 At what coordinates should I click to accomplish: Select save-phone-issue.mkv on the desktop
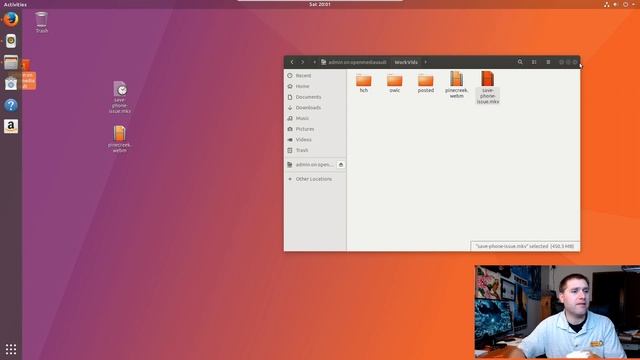pyautogui.click(x=120, y=97)
